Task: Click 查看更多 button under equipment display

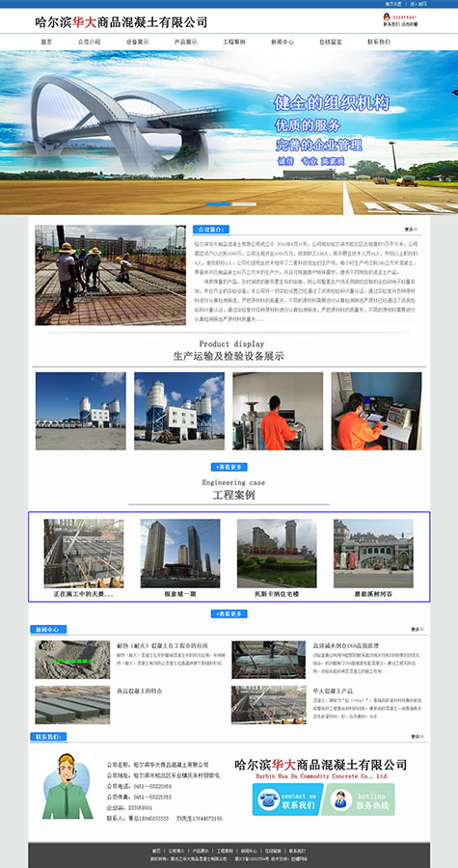Action: (229, 467)
